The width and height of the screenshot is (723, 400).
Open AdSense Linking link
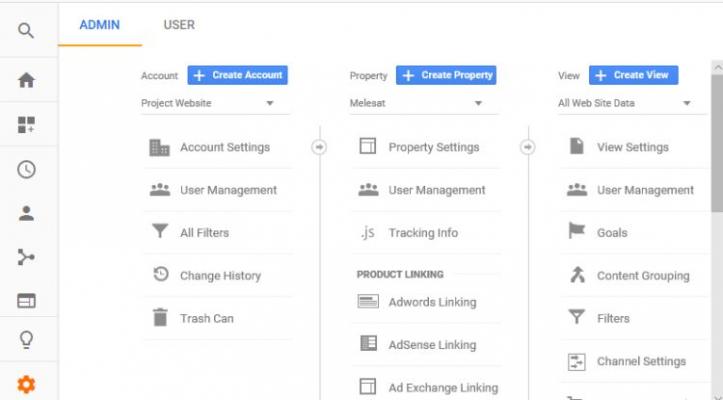click(433, 345)
